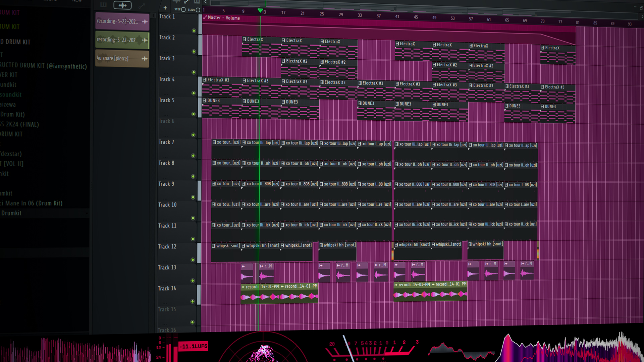Open clip menu of first xo tour clip on Track 8
This screenshot has height=362, width=644.
[x=214, y=163]
